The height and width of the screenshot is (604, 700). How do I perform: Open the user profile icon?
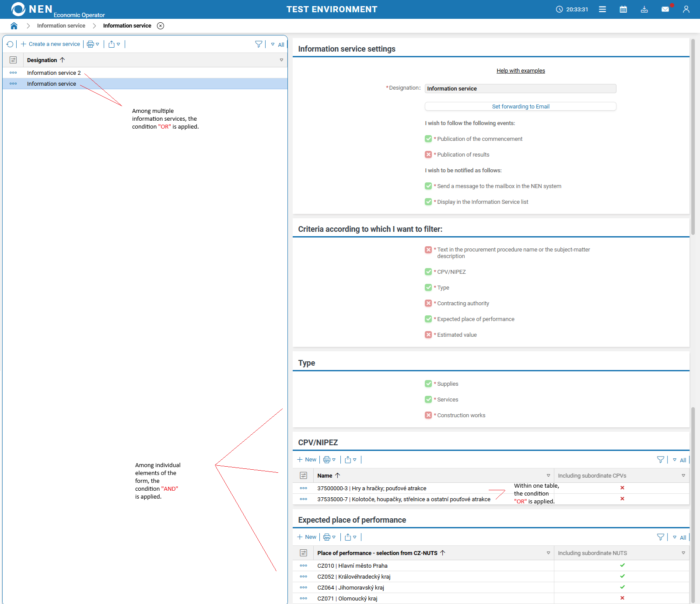click(x=686, y=9)
